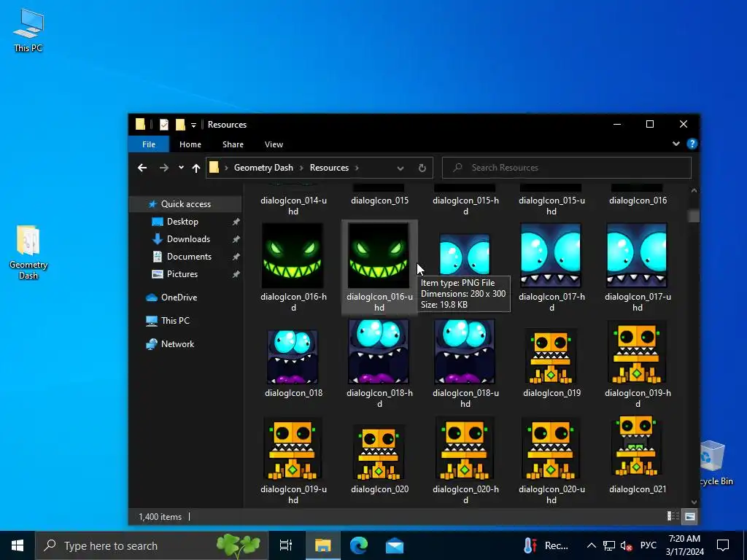This screenshot has height=560, width=747.
Task: Select the Geometry Dash desktop folder
Action: pyautogui.click(x=28, y=252)
